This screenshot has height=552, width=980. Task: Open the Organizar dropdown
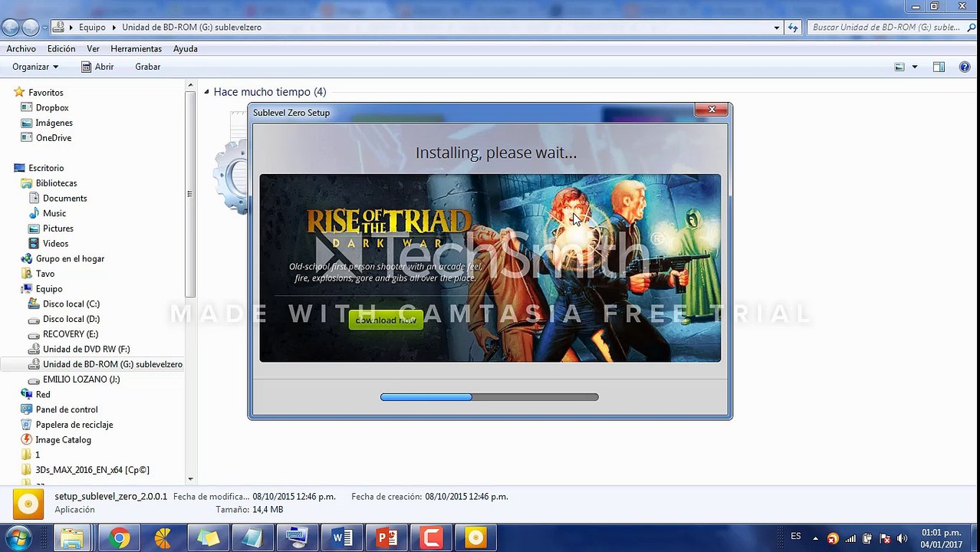pyautogui.click(x=35, y=67)
